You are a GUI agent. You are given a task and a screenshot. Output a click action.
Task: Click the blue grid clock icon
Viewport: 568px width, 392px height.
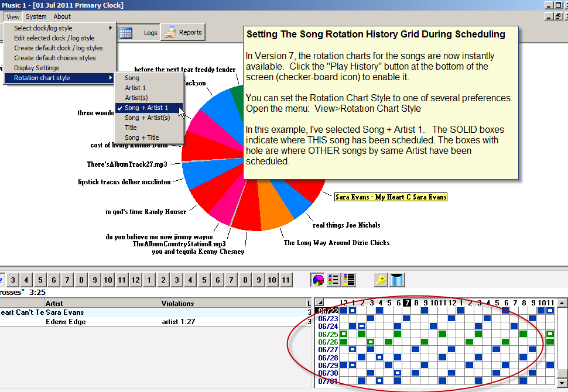click(x=125, y=32)
